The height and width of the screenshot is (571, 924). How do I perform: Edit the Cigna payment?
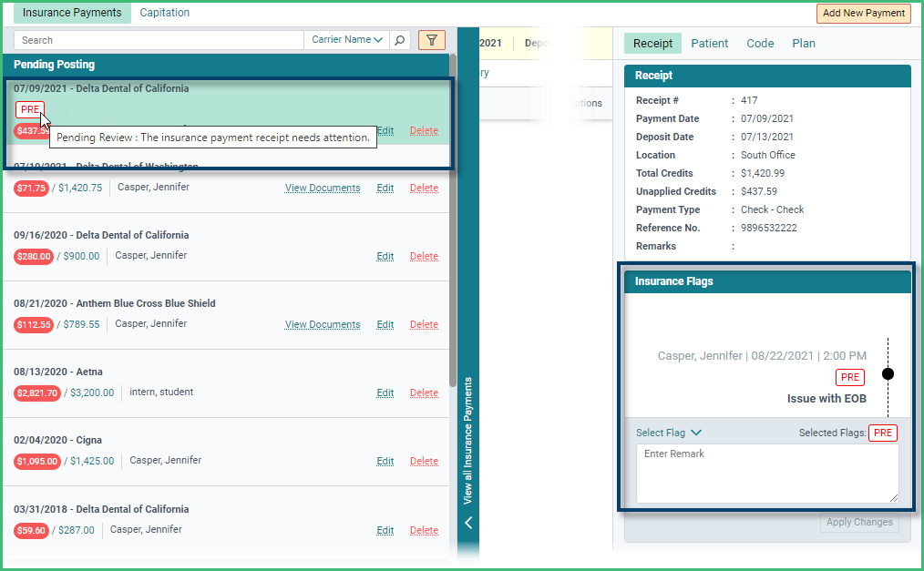[385, 461]
